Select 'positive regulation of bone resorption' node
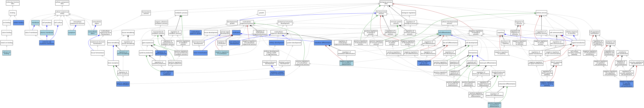The image size is (644, 108). [123, 84]
